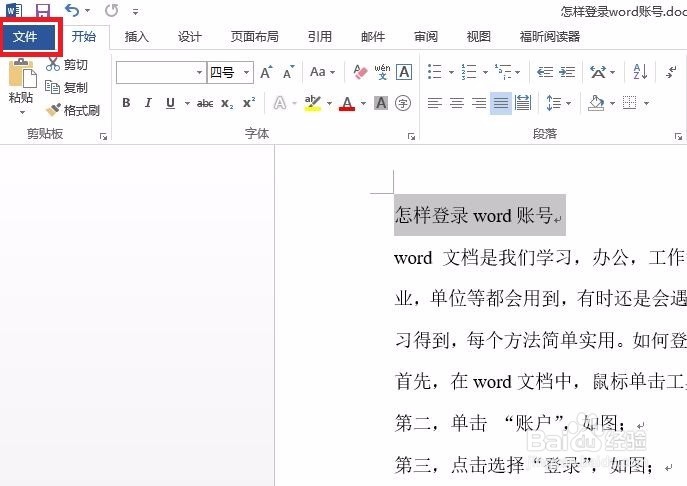Image resolution: width=687 pixels, height=486 pixels.
Task: Open the highlight color dropdown arrow
Action: point(329,103)
